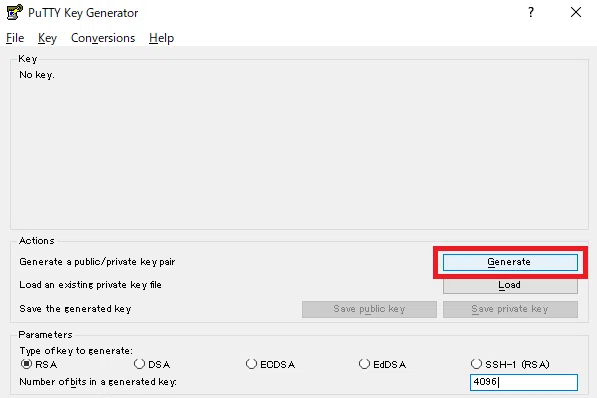Open the File menu

[x=15, y=38]
